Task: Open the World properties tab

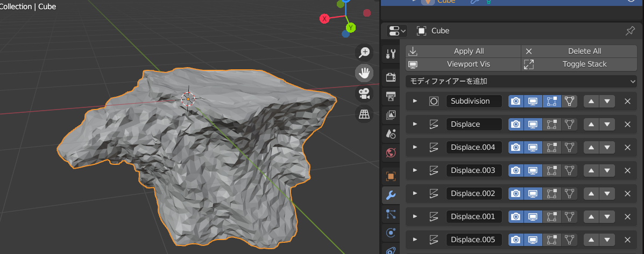Action: [x=391, y=153]
